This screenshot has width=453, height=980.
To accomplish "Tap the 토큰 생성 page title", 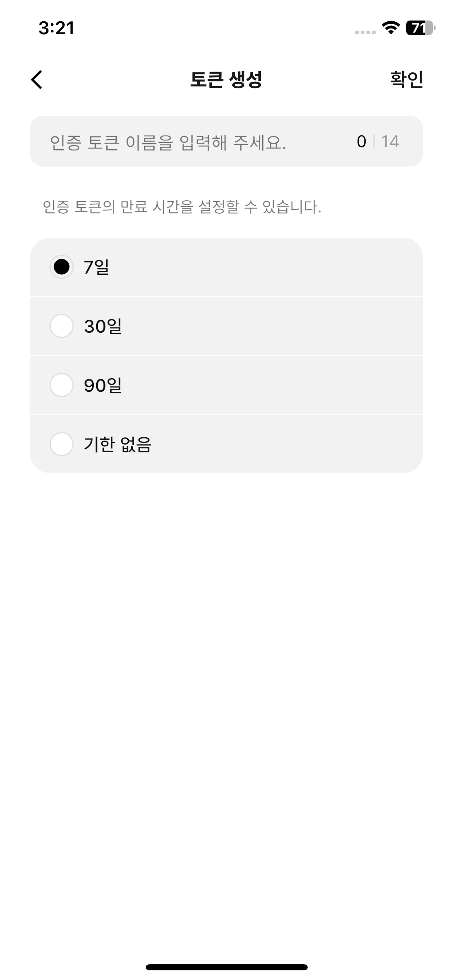I will tap(226, 79).
